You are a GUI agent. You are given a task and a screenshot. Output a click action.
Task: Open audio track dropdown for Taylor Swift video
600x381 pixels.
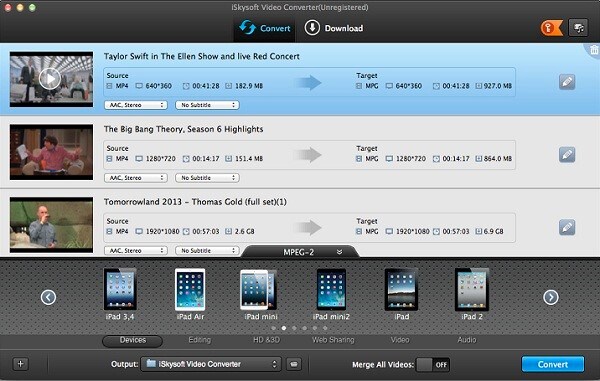136,105
